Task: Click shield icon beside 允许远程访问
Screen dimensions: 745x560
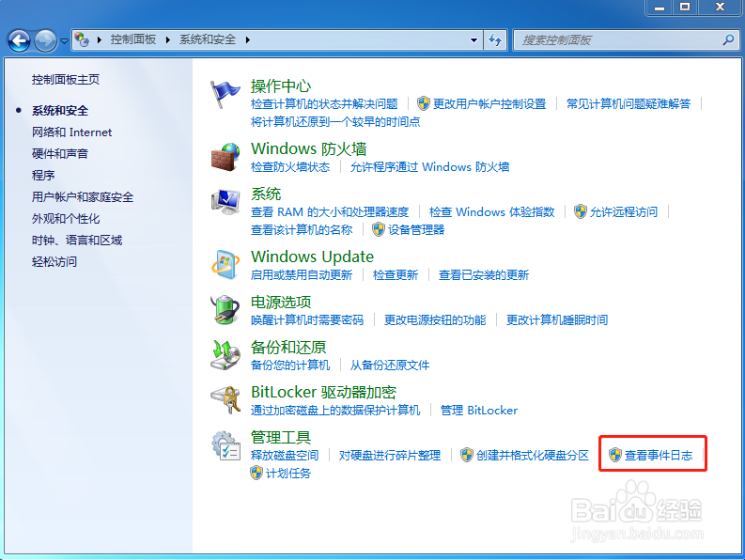Action: (x=581, y=211)
